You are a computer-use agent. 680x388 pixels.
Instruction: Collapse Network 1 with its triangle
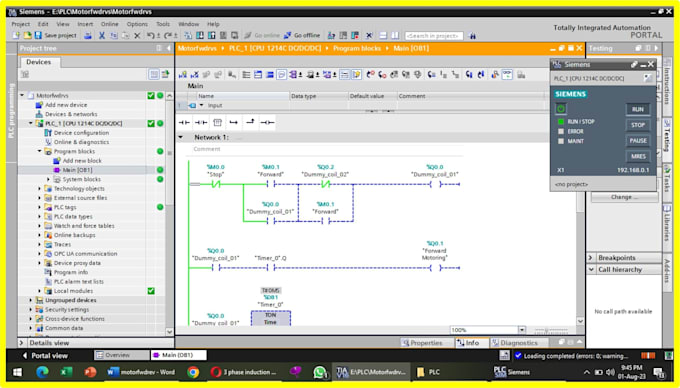(x=181, y=137)
